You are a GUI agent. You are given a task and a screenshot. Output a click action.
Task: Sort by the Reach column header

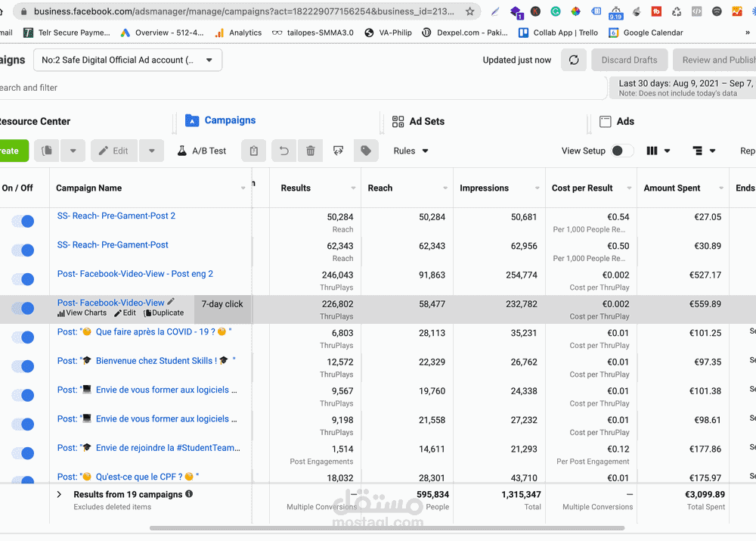coord(380,188)
